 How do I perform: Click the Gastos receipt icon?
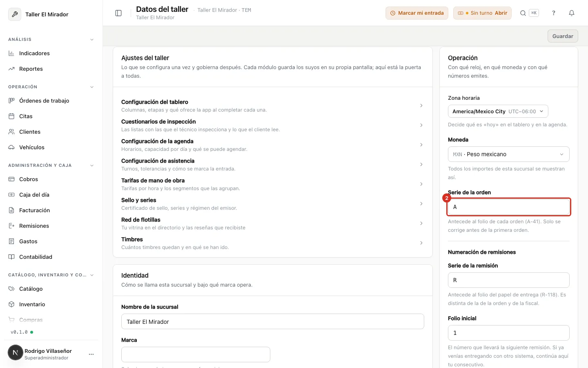click(11, 241)
